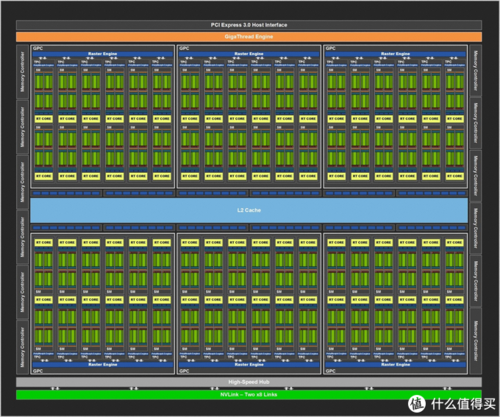500x417 pixels.
Task: Click the topmost Memory Controller on left edge
Action: 22,72
